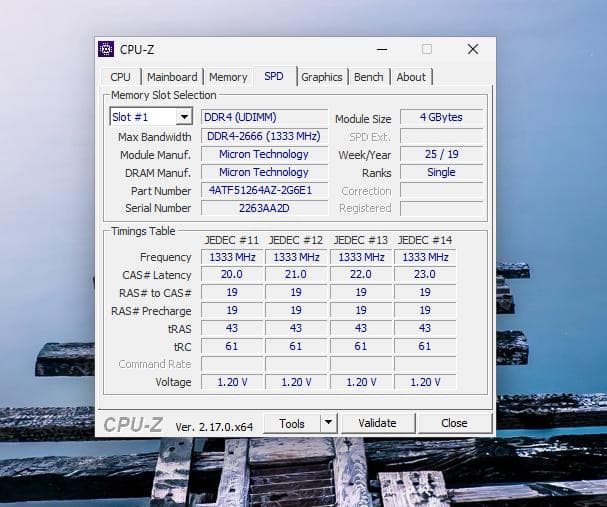Click JEDEC #14 frequency 1333 MHz

pyautogui.click(x=425, y=257)
